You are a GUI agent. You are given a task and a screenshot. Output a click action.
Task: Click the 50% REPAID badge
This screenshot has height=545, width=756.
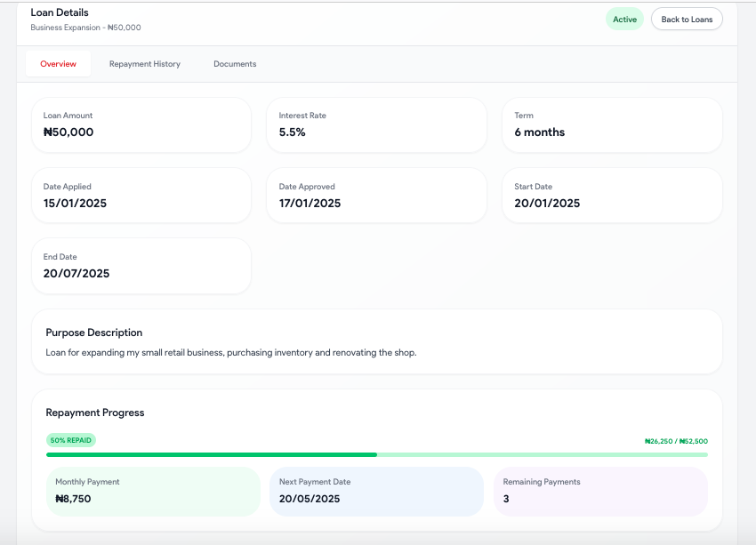(71, 440)
